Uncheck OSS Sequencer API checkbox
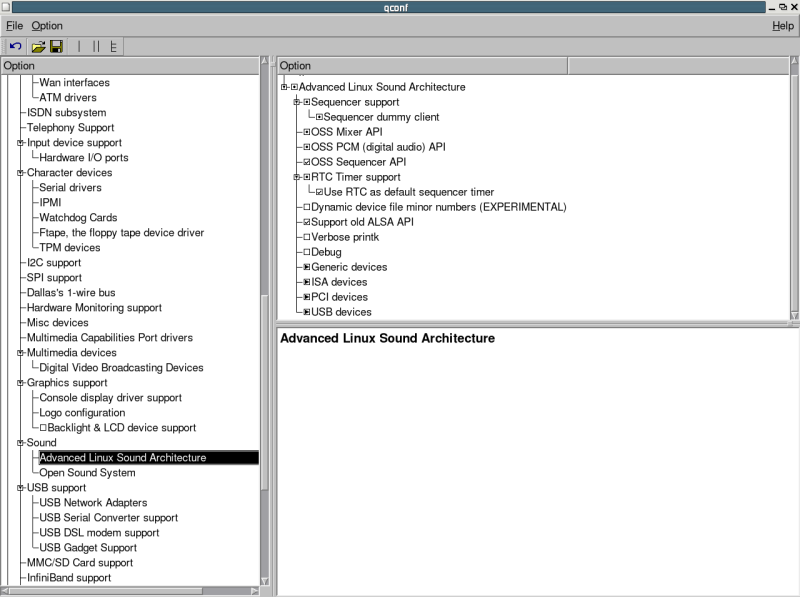The width and height of the screenshot is (800, 597). (x=307, y=162)
